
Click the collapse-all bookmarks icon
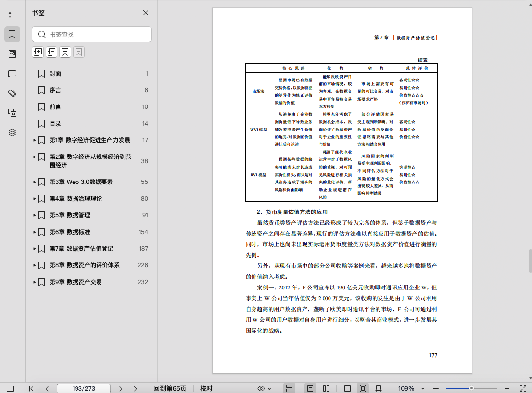click(x=51, y=52)
